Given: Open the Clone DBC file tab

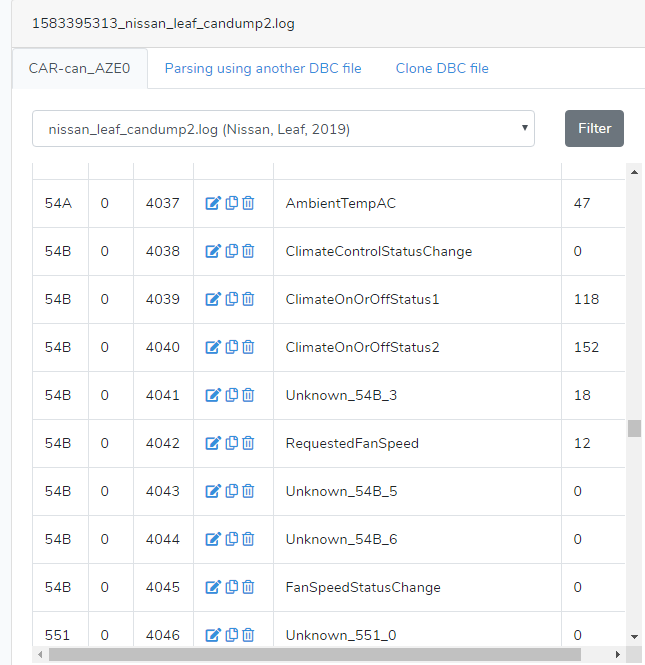Looking at the screenshot, I should click(442, 69).
